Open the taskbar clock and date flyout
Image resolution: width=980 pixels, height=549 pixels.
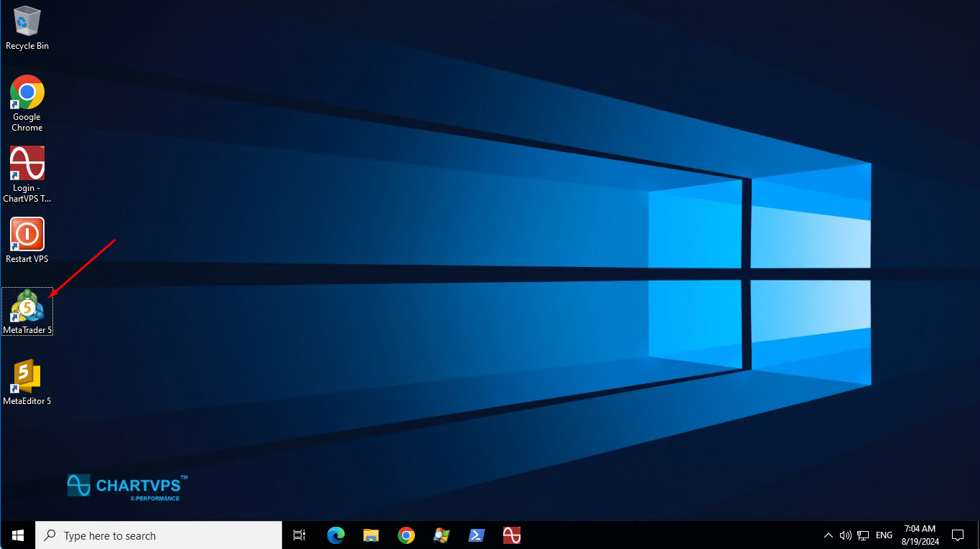(920, 535)
